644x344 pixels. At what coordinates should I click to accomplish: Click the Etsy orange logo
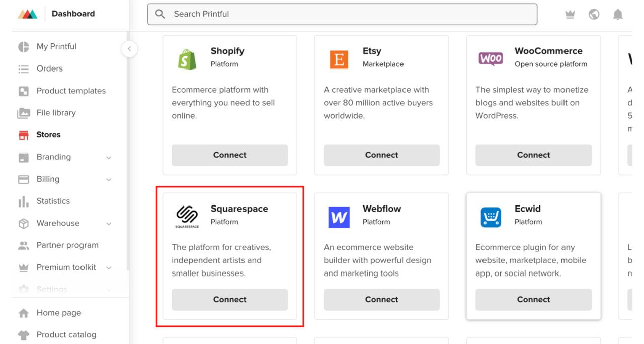coord(339,59)
